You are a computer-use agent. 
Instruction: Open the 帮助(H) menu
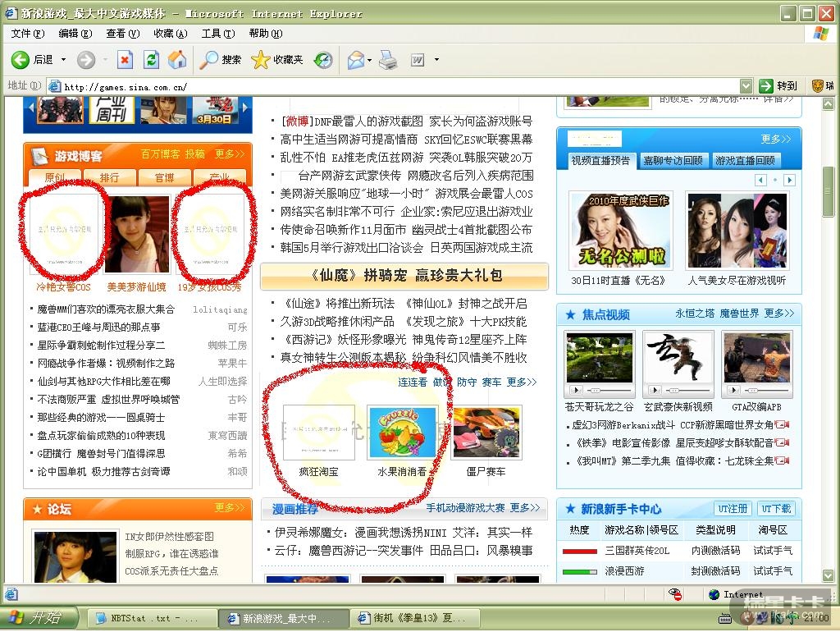pos(266,33)
